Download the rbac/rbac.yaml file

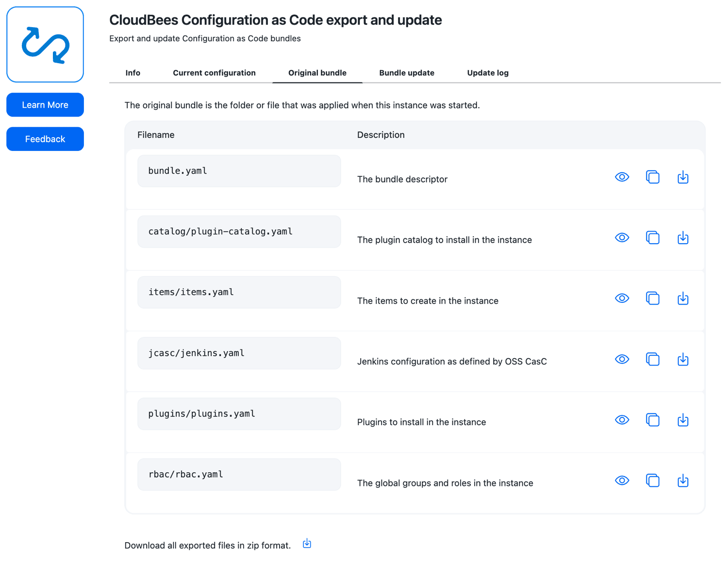(x=683, y=480)
